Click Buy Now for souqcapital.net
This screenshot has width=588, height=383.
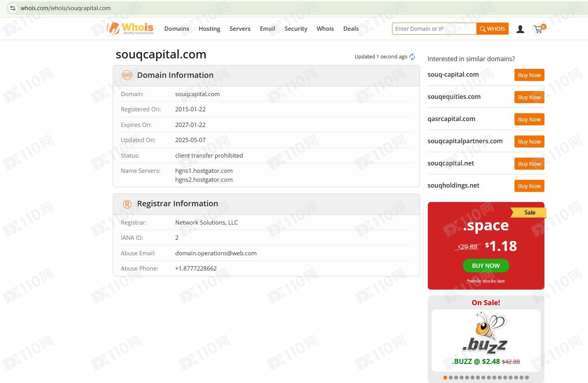529,164
